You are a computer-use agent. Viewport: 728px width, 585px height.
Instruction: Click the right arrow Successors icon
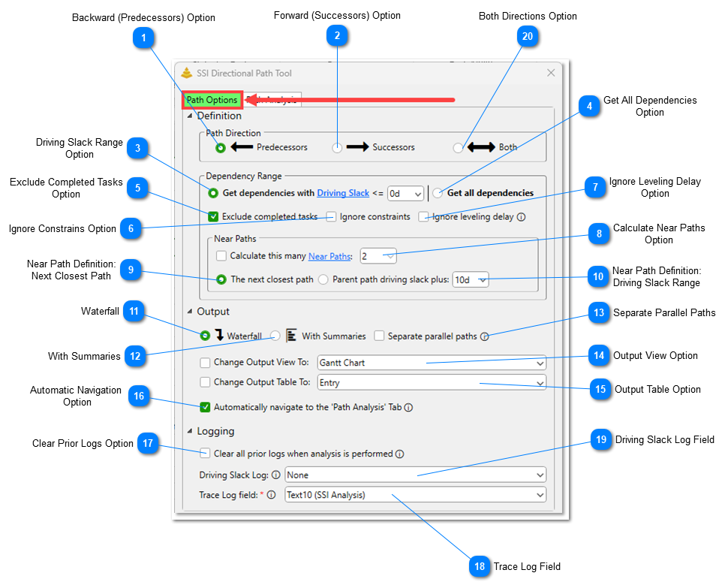pos(357,147)
